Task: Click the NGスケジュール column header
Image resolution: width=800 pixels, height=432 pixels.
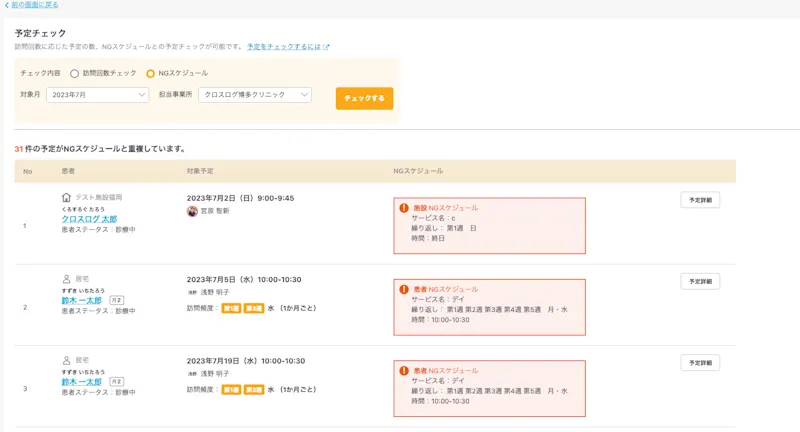Action: (x=418, y=171)
